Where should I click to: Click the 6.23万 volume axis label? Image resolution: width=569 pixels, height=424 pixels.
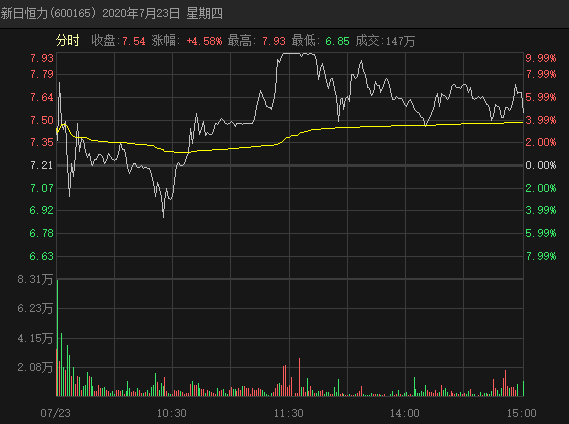(35, 309)
